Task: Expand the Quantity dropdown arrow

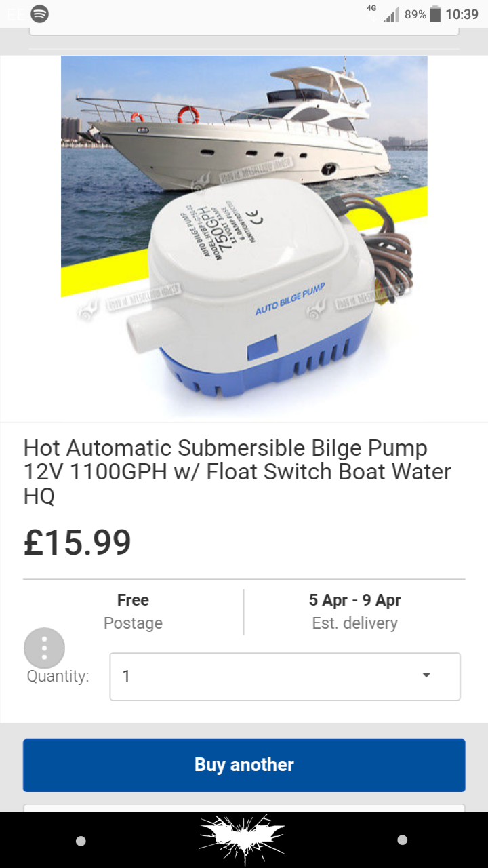Action: tap(426, 675)
